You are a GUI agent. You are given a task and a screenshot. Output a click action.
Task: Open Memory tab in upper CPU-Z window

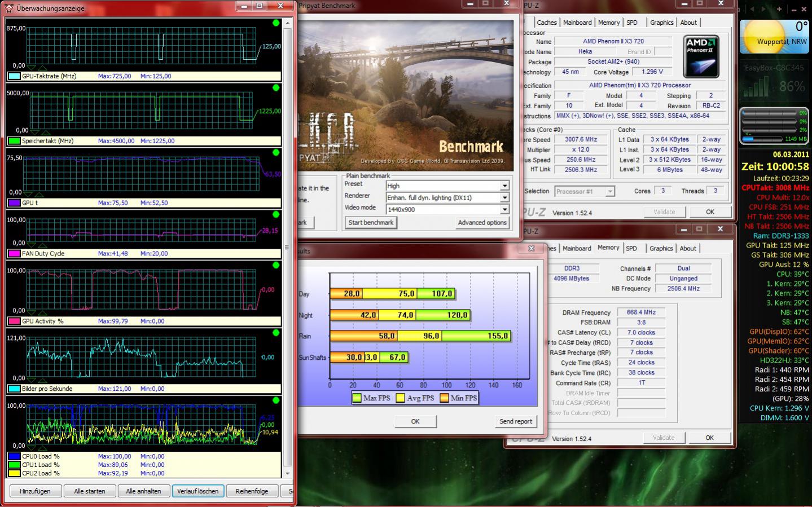pos(609,23)
